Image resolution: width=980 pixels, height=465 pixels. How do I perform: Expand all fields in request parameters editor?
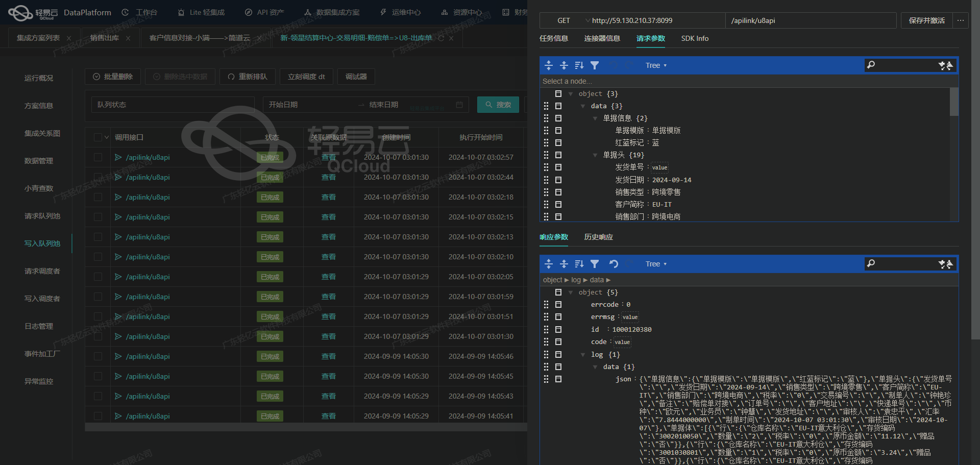pyautogui.click(x=549, y=65)
